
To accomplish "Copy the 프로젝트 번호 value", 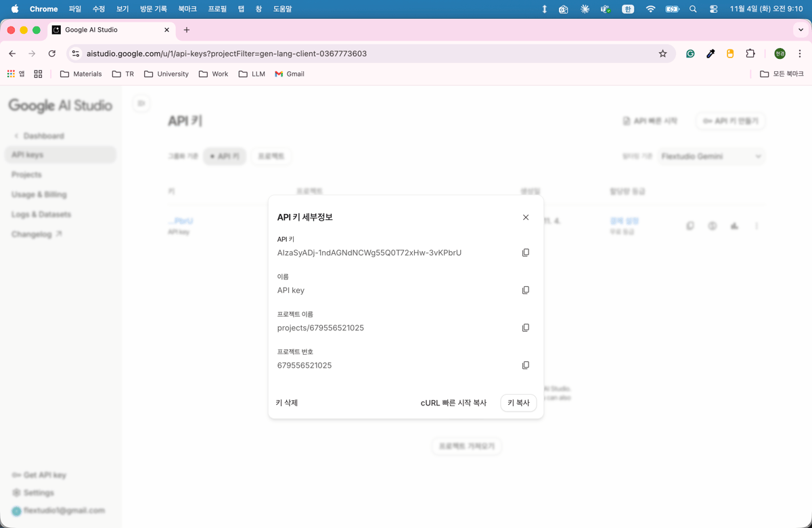I will (x=526, y=365).
